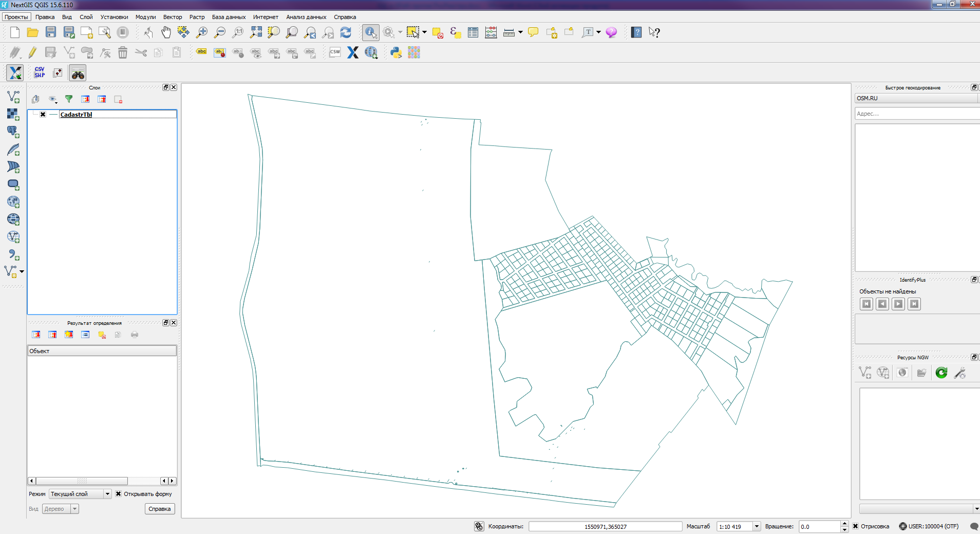The image size is (980, 534).
Task: Close the Слои layers panel
Action: (174, 87)
